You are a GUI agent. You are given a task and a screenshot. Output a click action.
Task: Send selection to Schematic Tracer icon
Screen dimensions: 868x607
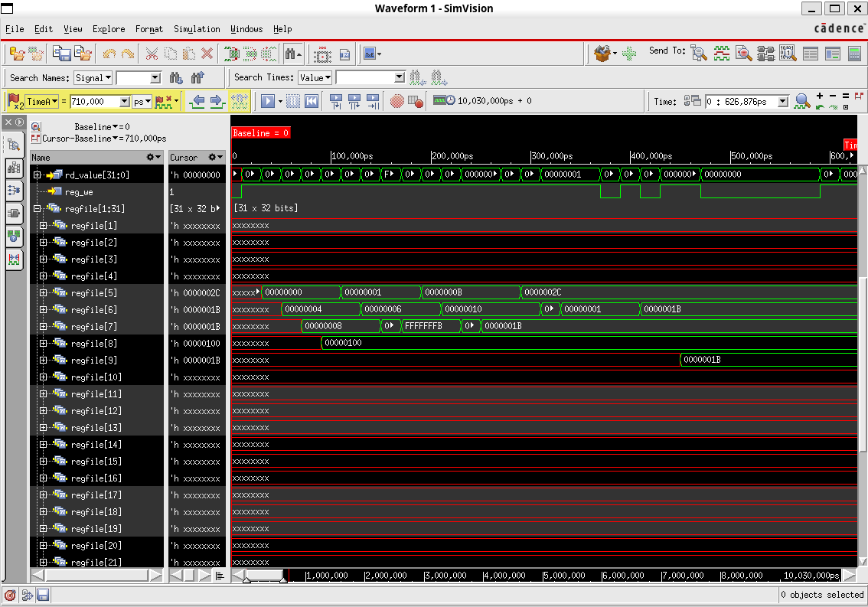click(765, 53)
